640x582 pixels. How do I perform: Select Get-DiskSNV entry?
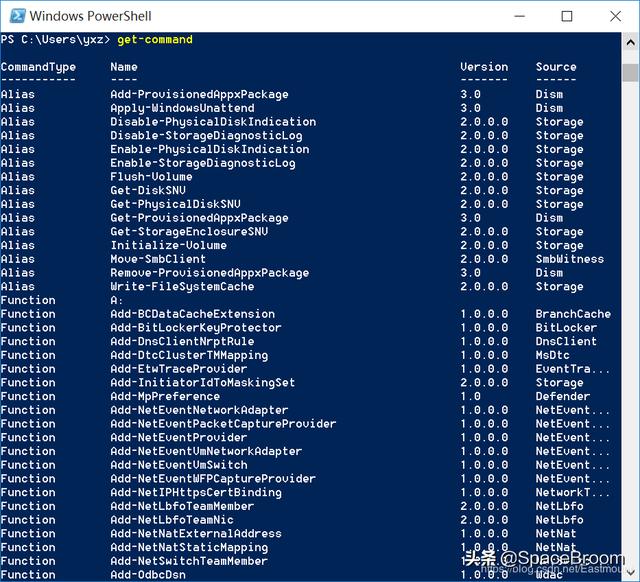(148, 190)
